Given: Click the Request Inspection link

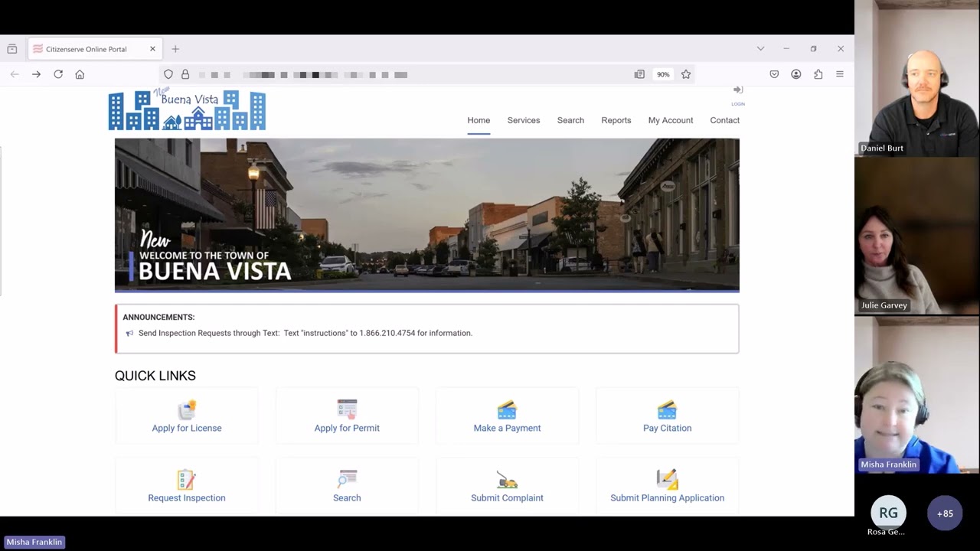Looking at the screenshot, I should point(187,497).
